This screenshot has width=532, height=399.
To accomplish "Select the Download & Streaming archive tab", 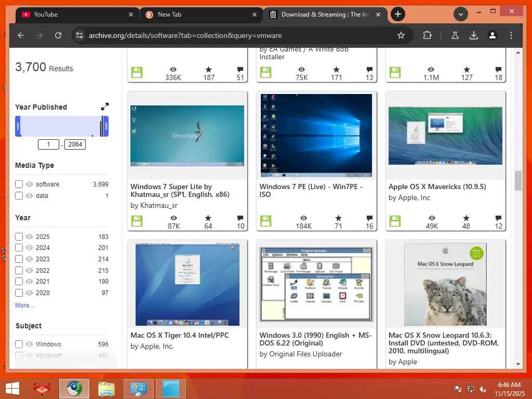I will point(325,15).
